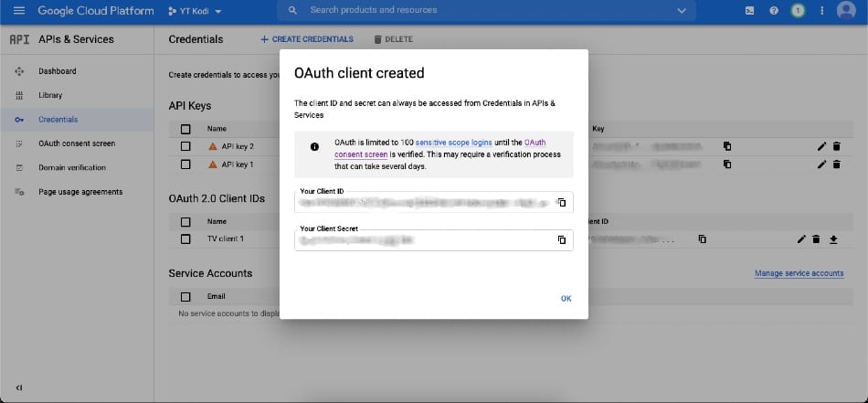The width and height of the screenshot is (868, 403).
Task: Delete API key 1 trash icon
Action: [836, 164]
